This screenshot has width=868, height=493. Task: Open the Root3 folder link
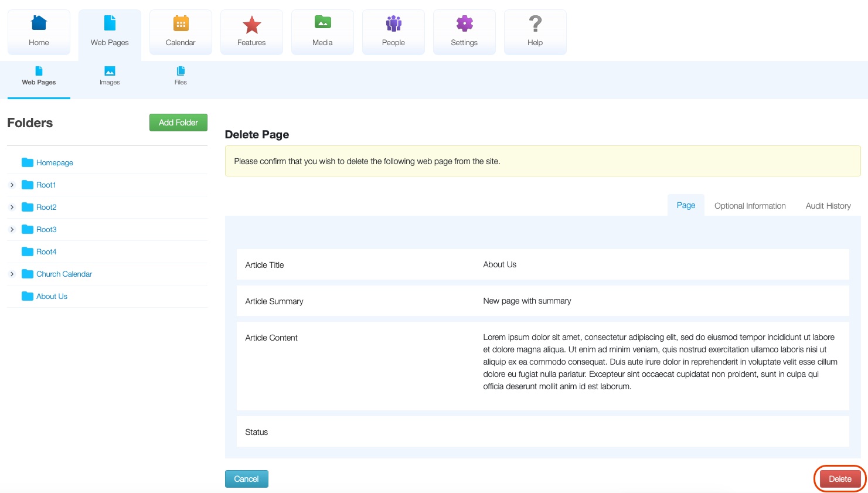46,229
